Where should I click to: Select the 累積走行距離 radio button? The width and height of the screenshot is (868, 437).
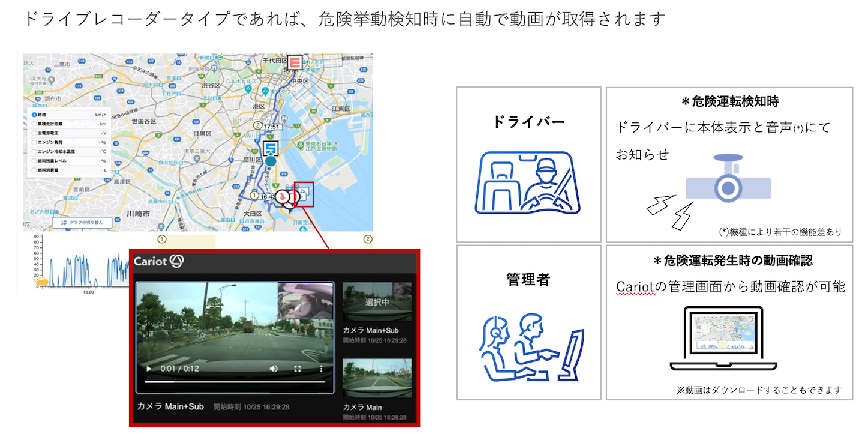(34, 124)
